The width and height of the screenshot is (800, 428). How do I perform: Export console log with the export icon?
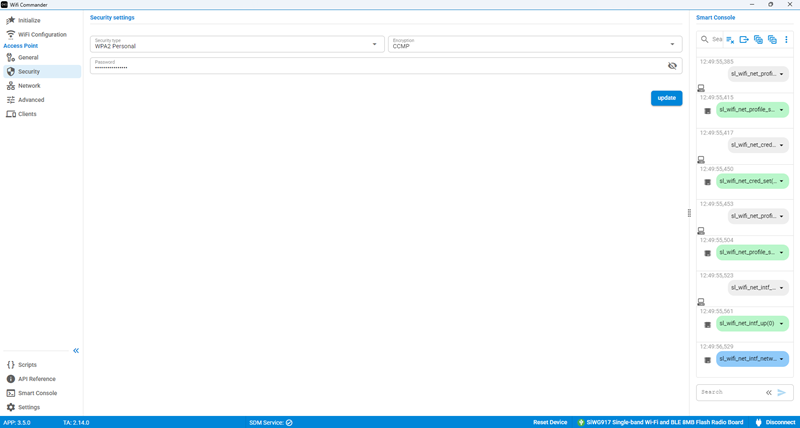[744, 39]
